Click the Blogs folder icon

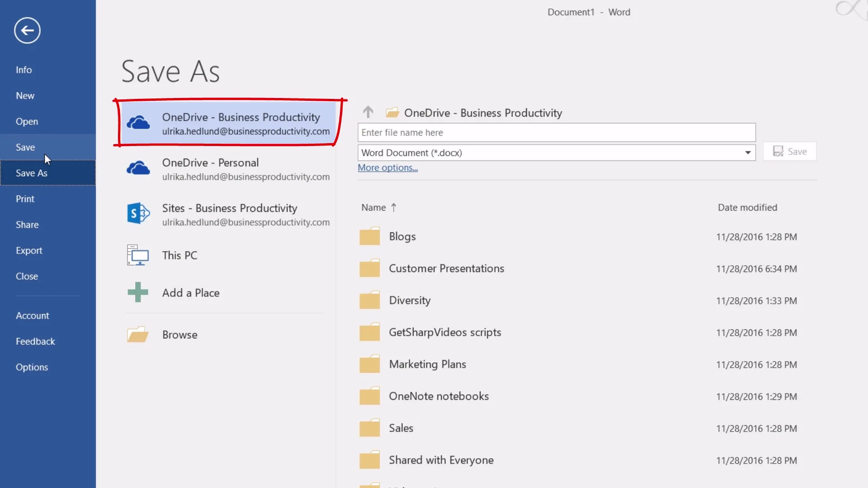[370, 236]
